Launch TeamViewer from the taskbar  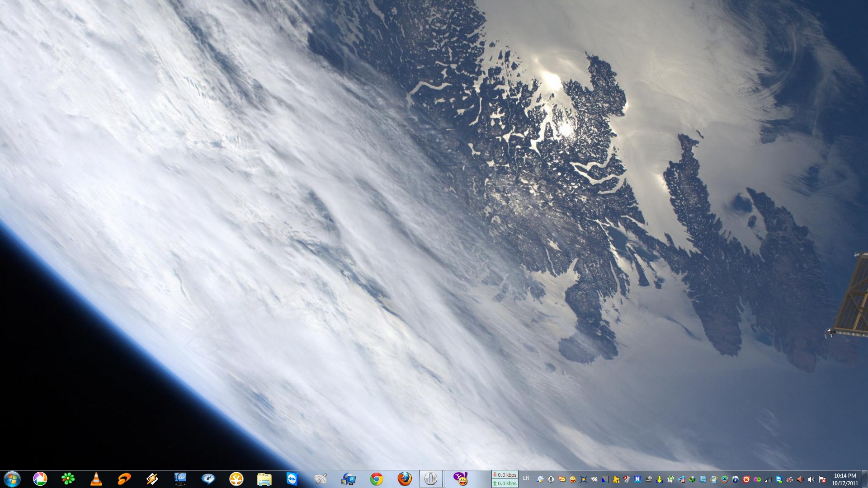point(292,479)
